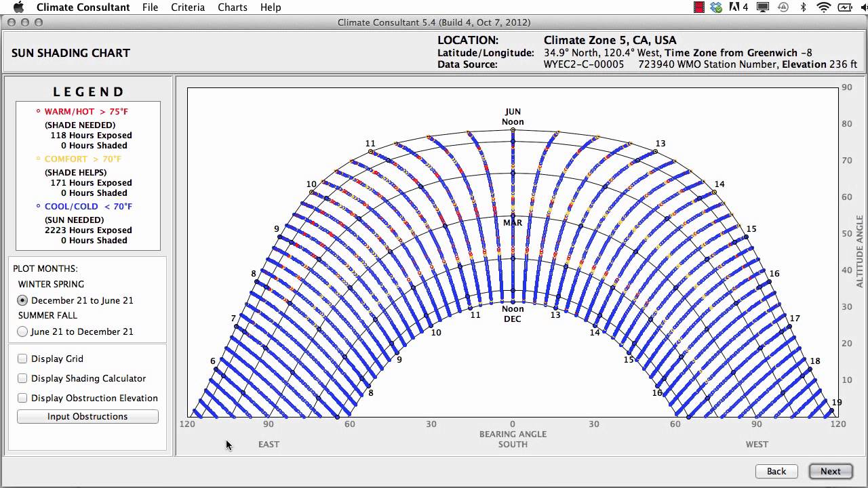The width and height of the screenshot is (868, 488).
Task: Click the red WARM/HOT legend dot
Action: (39, 110)
